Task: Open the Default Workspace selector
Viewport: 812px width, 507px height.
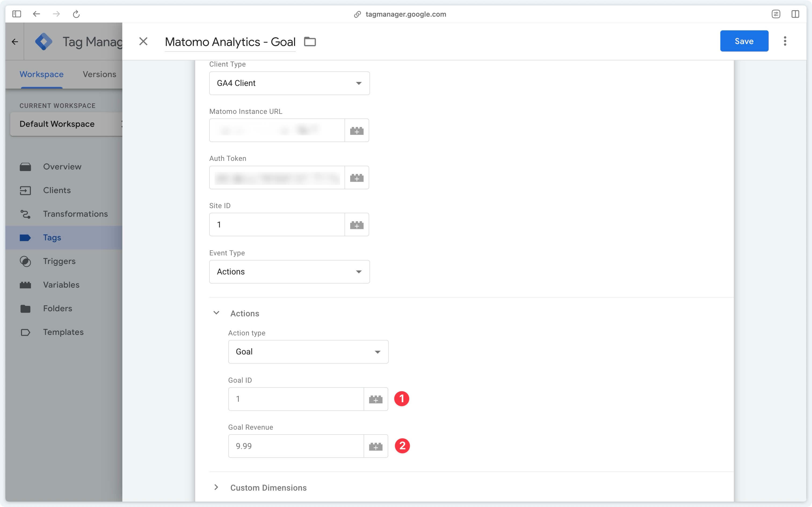Action: tap(66, 124)
